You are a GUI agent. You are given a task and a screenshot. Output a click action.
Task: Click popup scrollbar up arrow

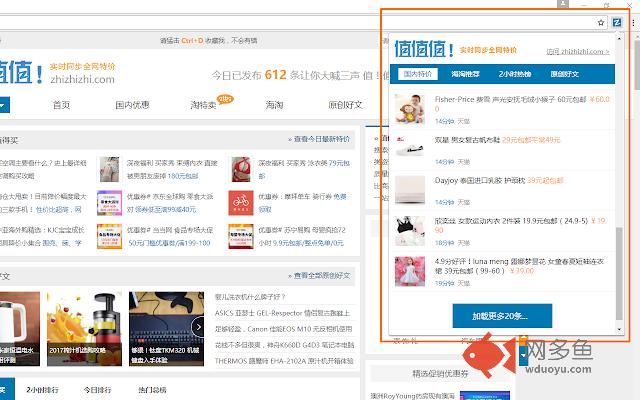[x=619, y=38]
